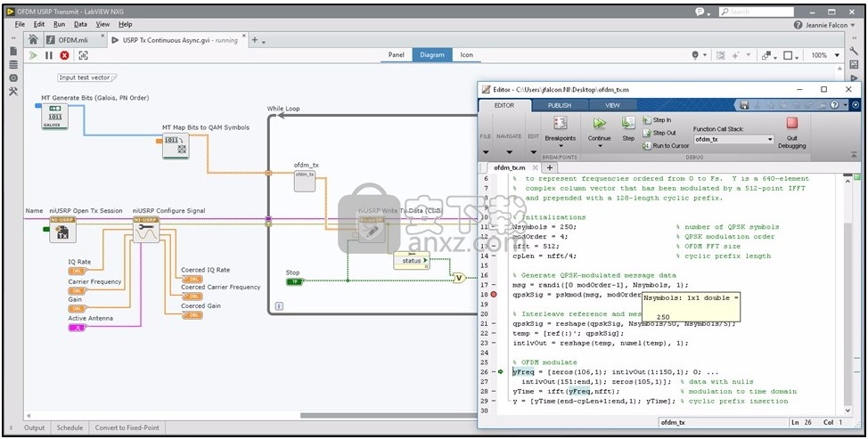
Task: Open the tools icon on left rail
Action: pos(13,92)
